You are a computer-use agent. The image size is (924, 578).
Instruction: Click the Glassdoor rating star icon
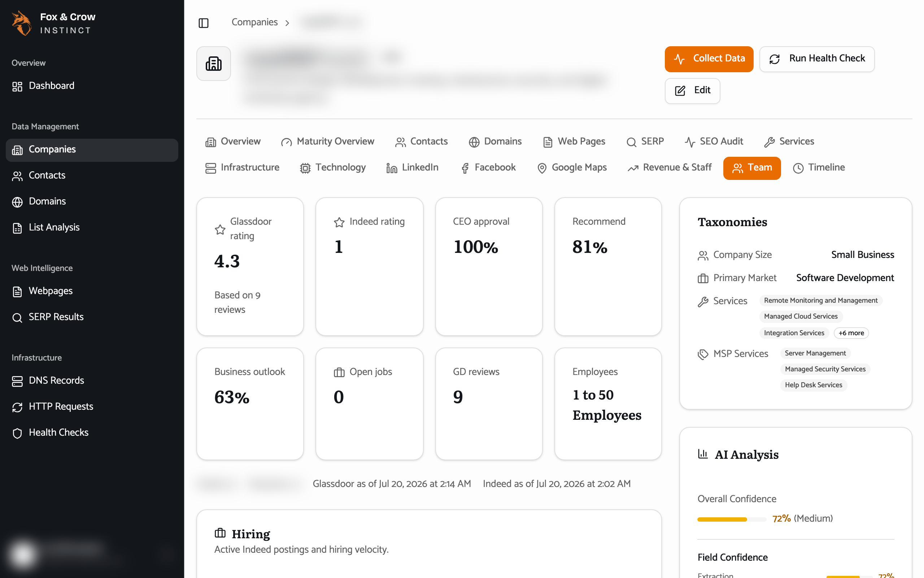[220, 229]
